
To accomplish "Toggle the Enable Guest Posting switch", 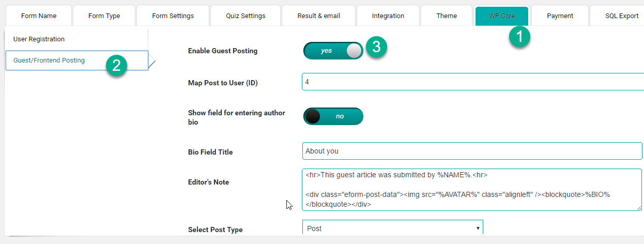I will pos(333,51).
